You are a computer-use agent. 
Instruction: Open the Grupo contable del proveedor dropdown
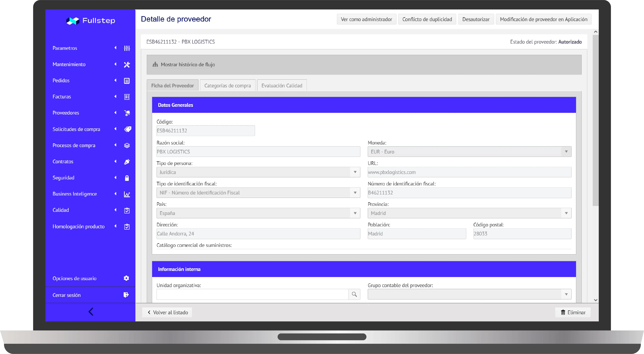pyautogui.click(x=566, y=294)
